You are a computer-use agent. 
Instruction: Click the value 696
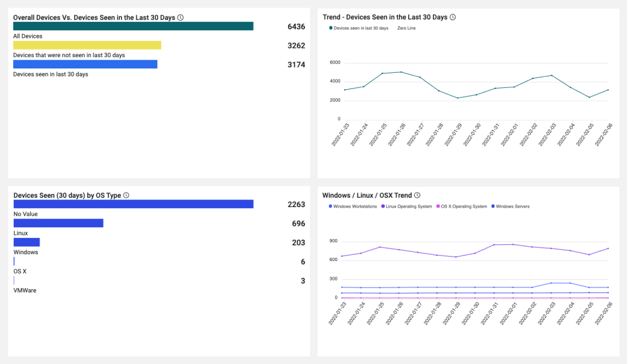[x=299, y=223]
